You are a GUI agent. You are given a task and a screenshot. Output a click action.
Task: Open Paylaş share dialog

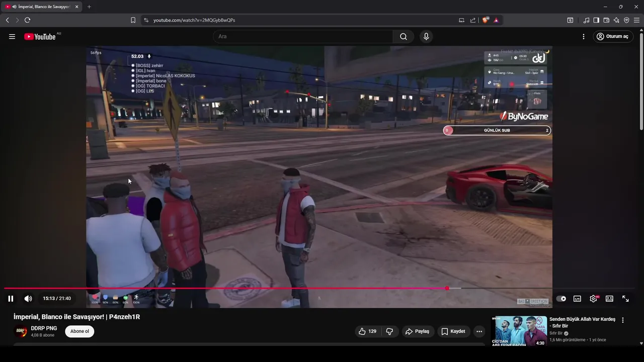[x=418, y=331]
